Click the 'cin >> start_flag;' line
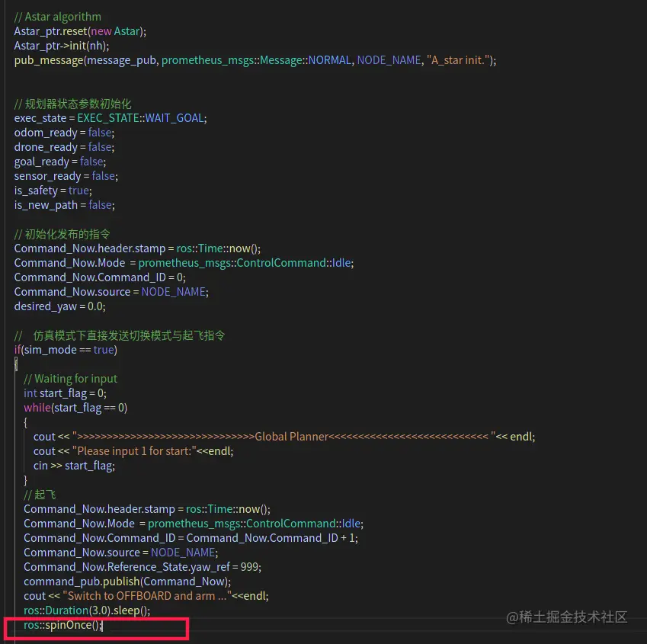 [x=74, y=466]
